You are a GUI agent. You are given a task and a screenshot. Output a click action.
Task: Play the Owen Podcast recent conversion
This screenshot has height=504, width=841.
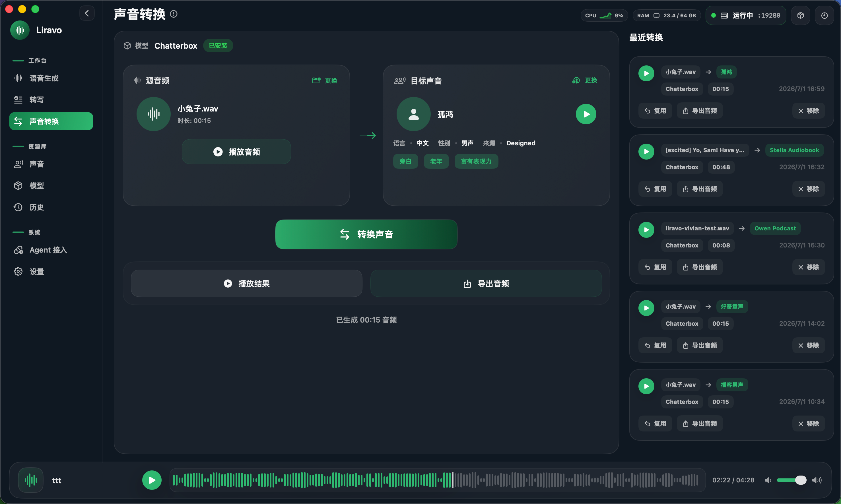pos(646,230)
